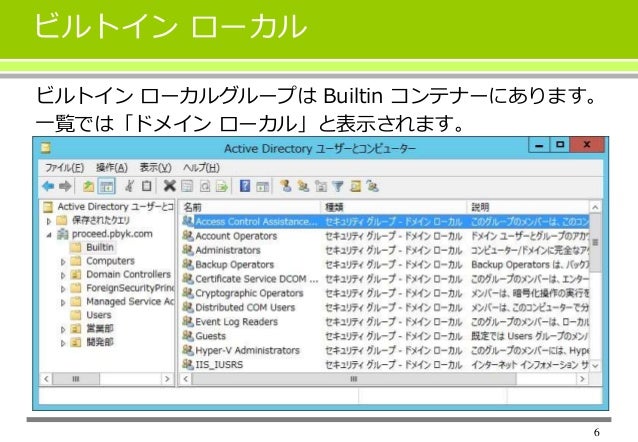The height and width of the screenshot is (442, 638).
Task: Click the list pane's horizontal scroll left arrow
Action: coord(186,379)
